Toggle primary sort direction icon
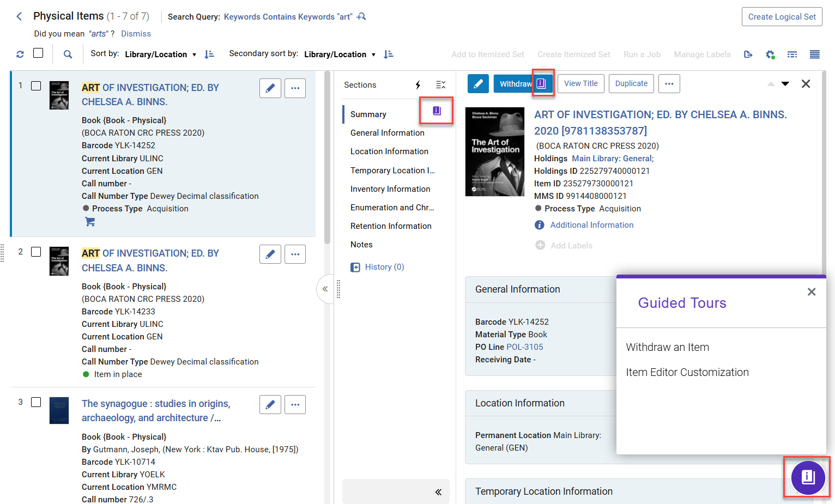This screenshot has width=835, height=504. [209, 54]
